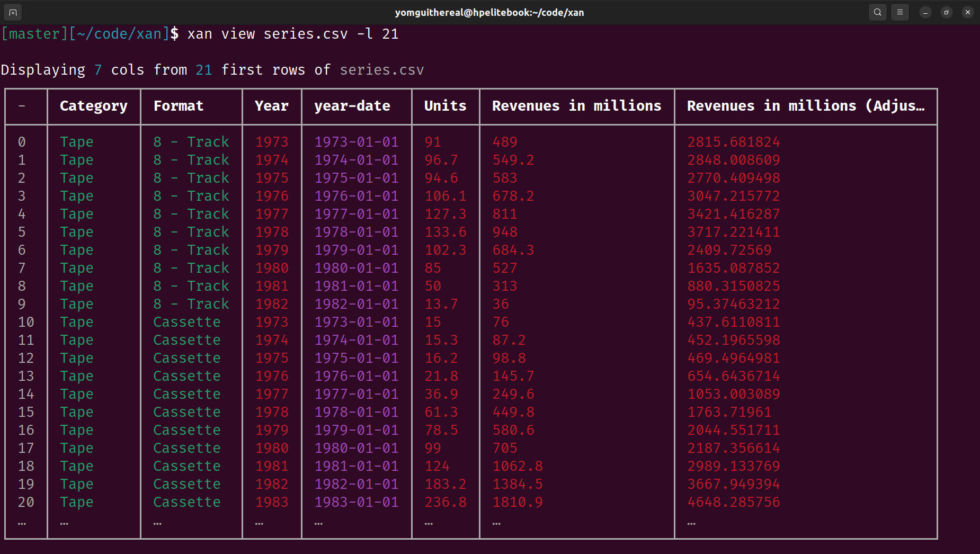The width and height of the screenshot is (980, 554).
Task: Open the hamburger menu in title bar
Action: [x=899, y=12]
